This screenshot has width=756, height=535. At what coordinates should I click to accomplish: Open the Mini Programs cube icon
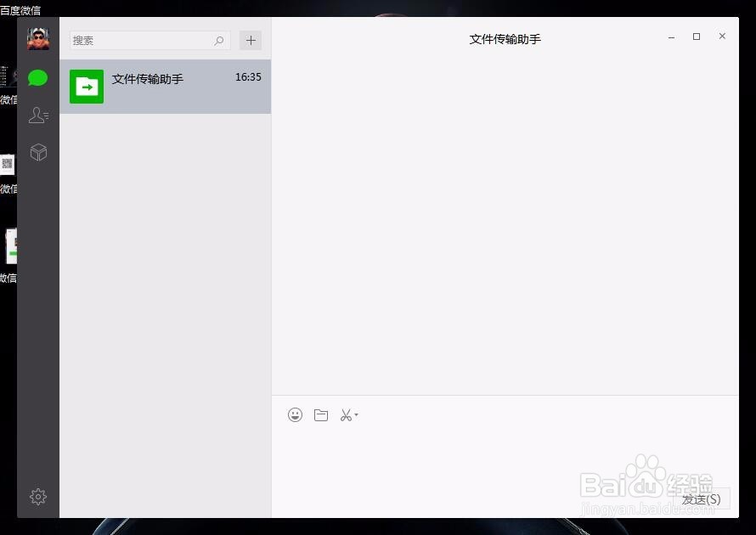pyautogui.click(x=37, y=152)
